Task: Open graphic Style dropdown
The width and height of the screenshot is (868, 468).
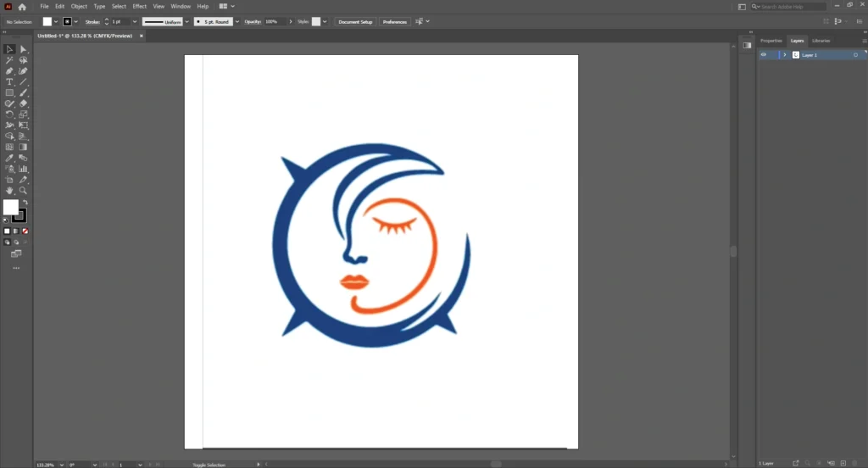Action: [325, 21]
